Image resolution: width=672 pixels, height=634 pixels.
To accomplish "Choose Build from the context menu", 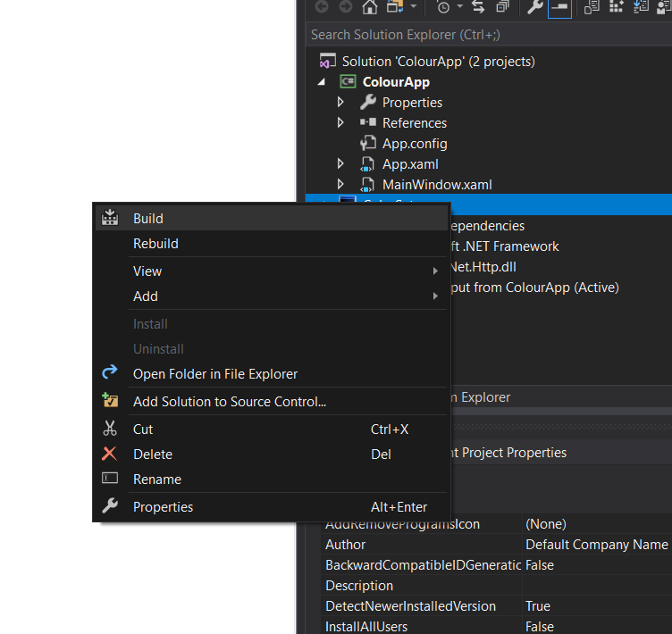I will (x=272, y=219).
